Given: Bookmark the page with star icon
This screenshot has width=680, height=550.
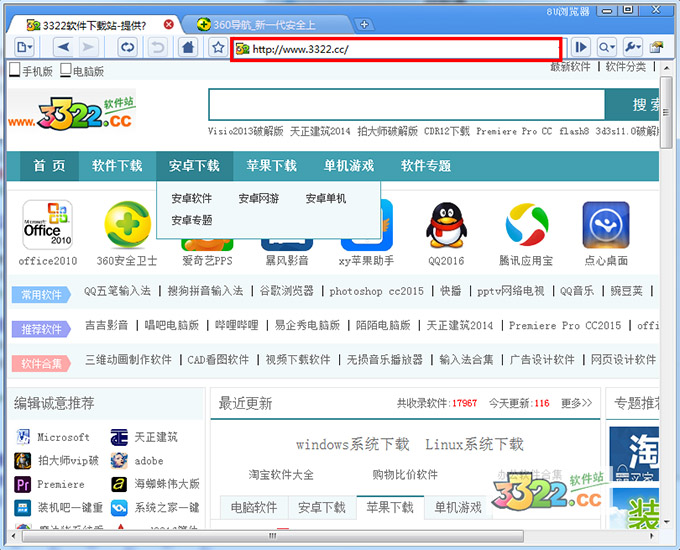Looking at the screenshot, I should 218,47.
